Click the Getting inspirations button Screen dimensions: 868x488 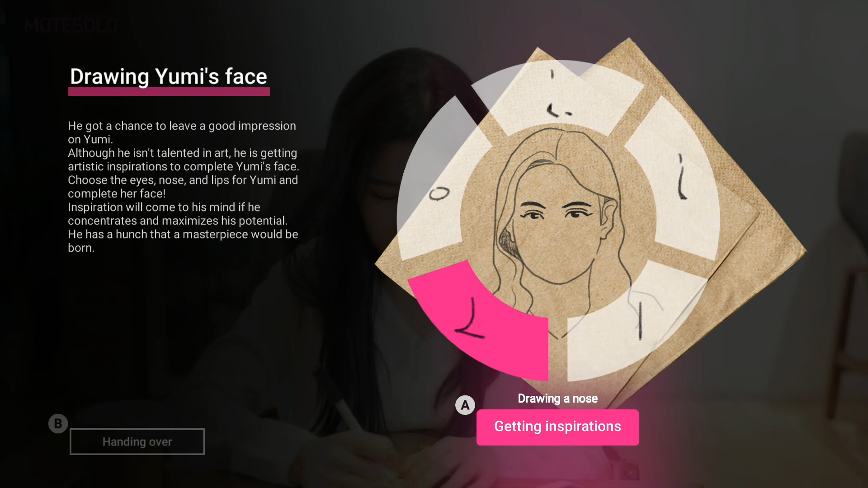pyautogui.click(x=557, y=427)
